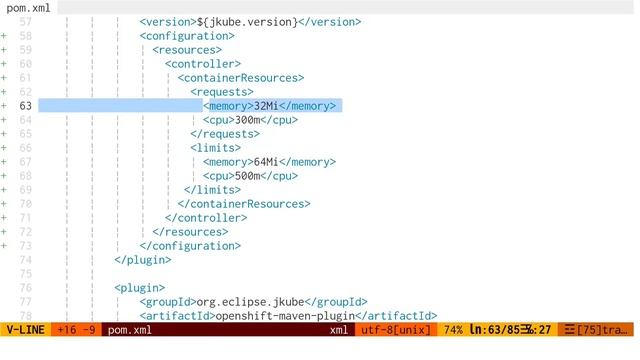Select the pom.xml buffer tab

[28, 8]
